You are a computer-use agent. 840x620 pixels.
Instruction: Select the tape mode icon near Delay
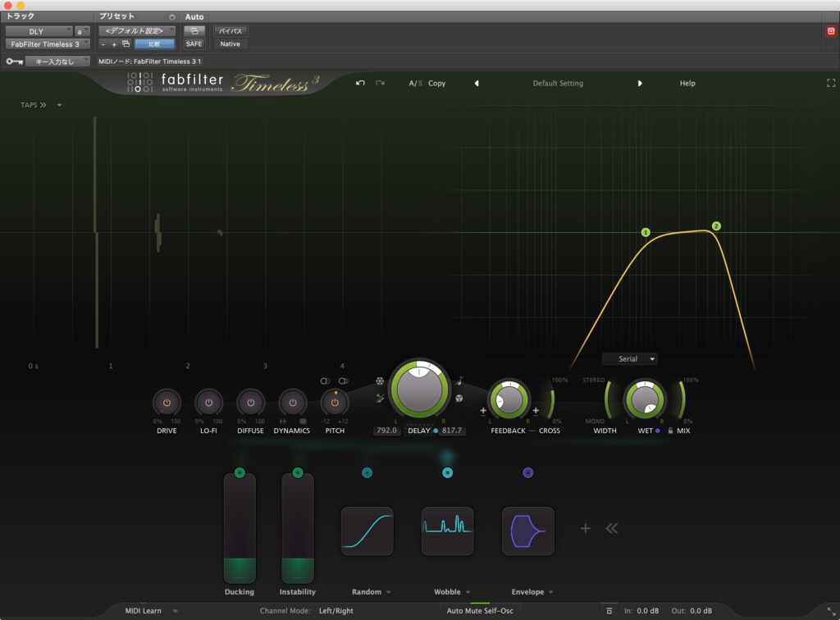click(459, 399)
